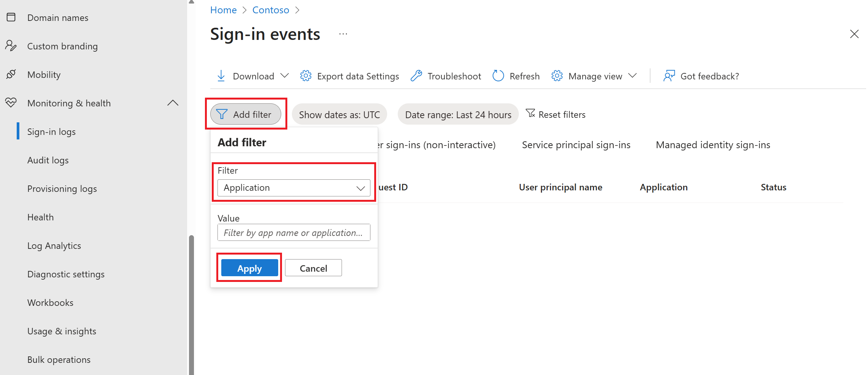Focus the filter Value text field

click(x=293, y=233)
